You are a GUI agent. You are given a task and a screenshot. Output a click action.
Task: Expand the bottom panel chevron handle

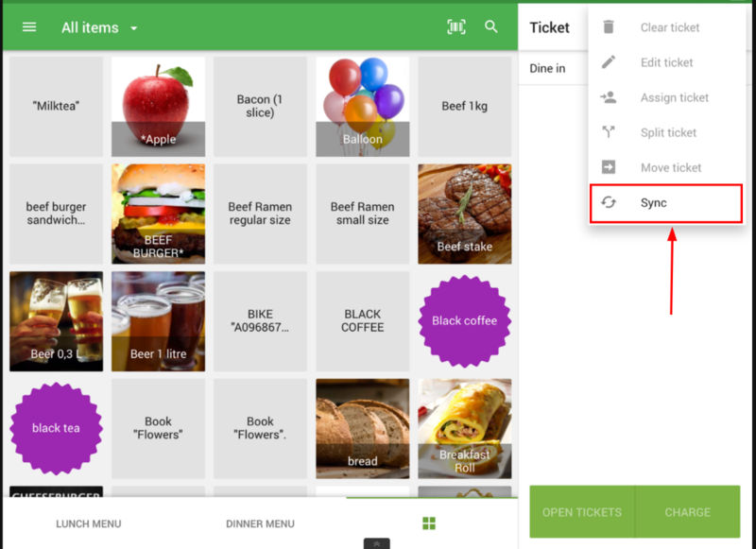click(377, 543)
